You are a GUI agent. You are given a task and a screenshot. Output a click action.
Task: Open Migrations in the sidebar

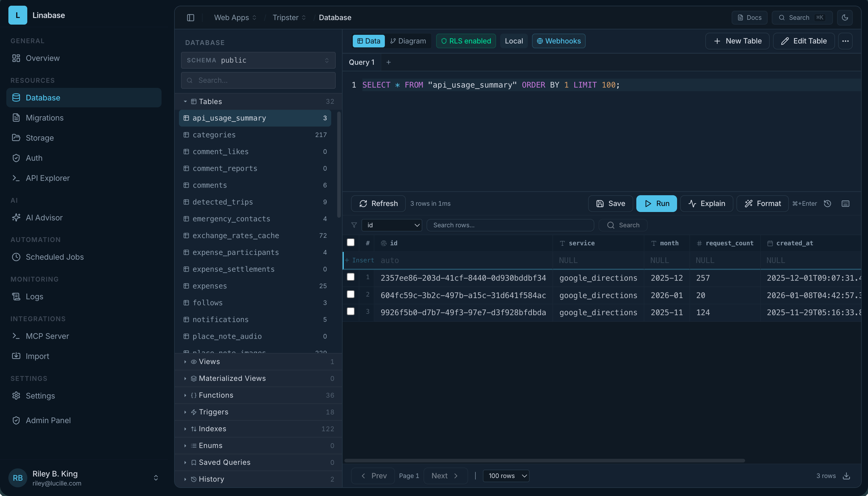coord(45,118)
